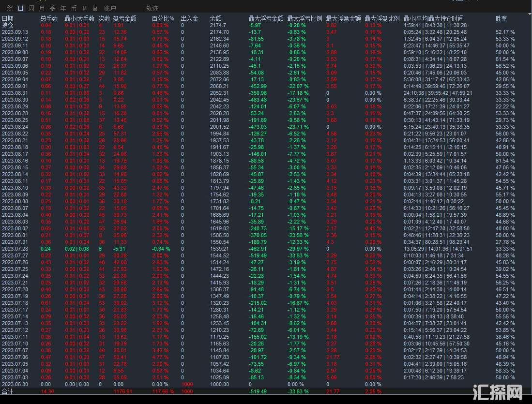The width and height of the screenshot is (532, 404).
Task: Select the 2023.07.27 date row
Action: tap(266, 255)
